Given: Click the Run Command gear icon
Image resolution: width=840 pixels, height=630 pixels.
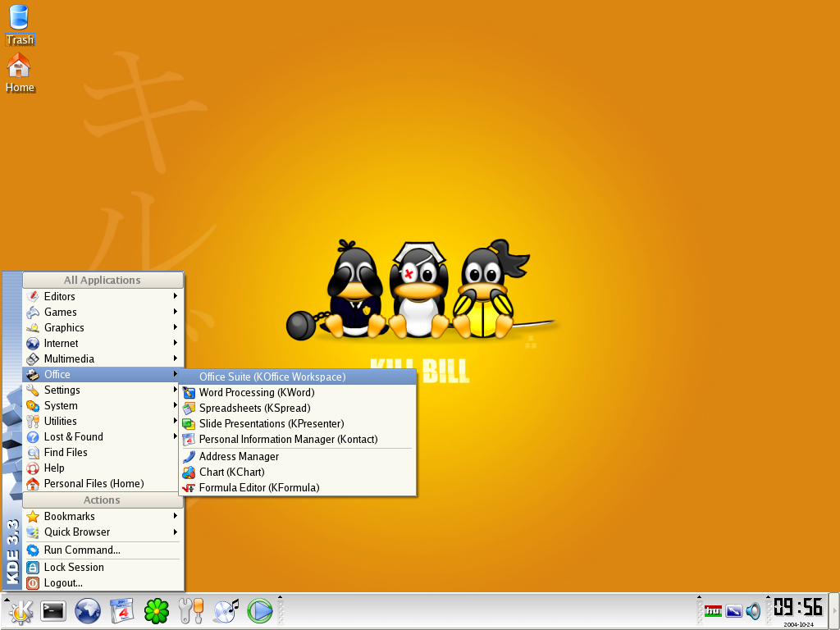Looking at the screenshot, I should coord(33,550).
